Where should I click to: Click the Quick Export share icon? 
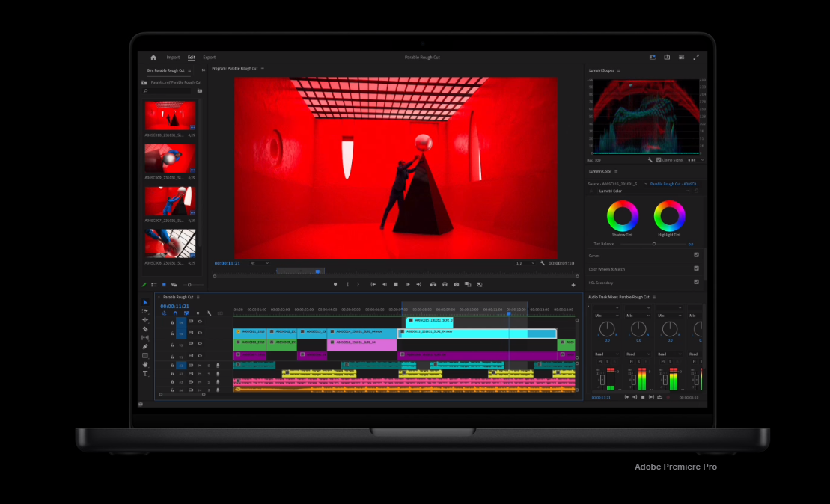pos(666,57)
